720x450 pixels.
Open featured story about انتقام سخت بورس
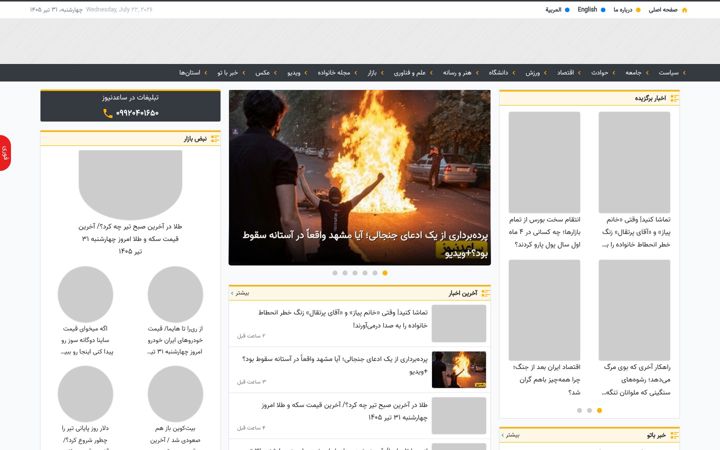tap(545, 232)
